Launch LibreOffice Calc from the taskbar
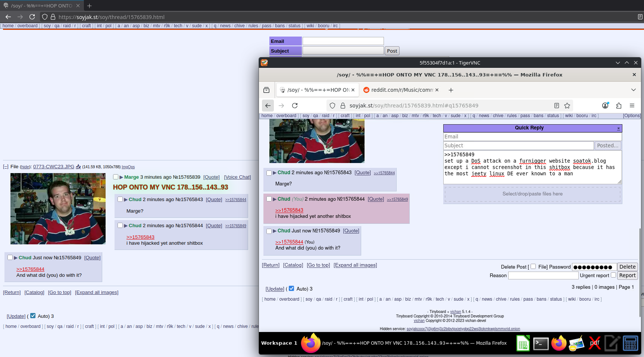Screen dimensions: 644x357 523,343
